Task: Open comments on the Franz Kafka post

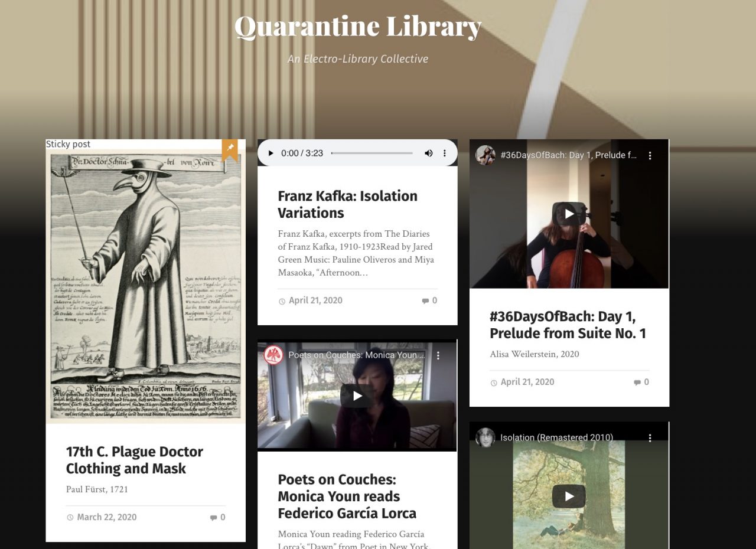Action: pyautogui.click(x=429, y=300)
